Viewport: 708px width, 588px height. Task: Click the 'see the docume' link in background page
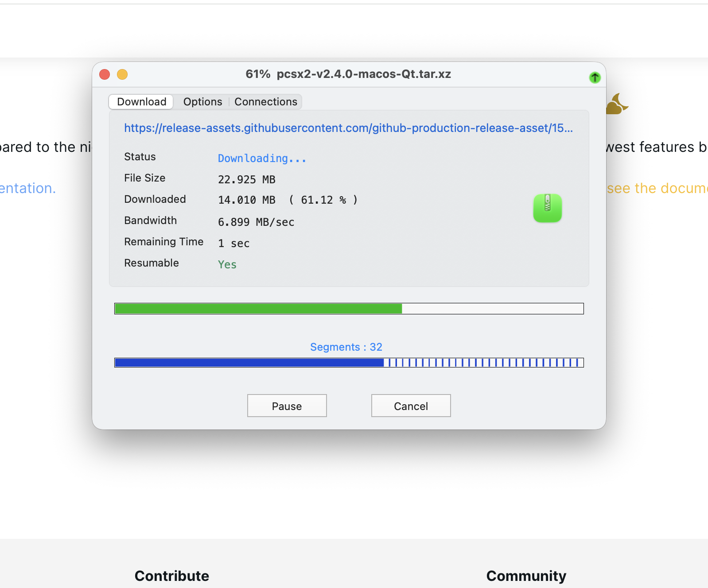point(657,188)
